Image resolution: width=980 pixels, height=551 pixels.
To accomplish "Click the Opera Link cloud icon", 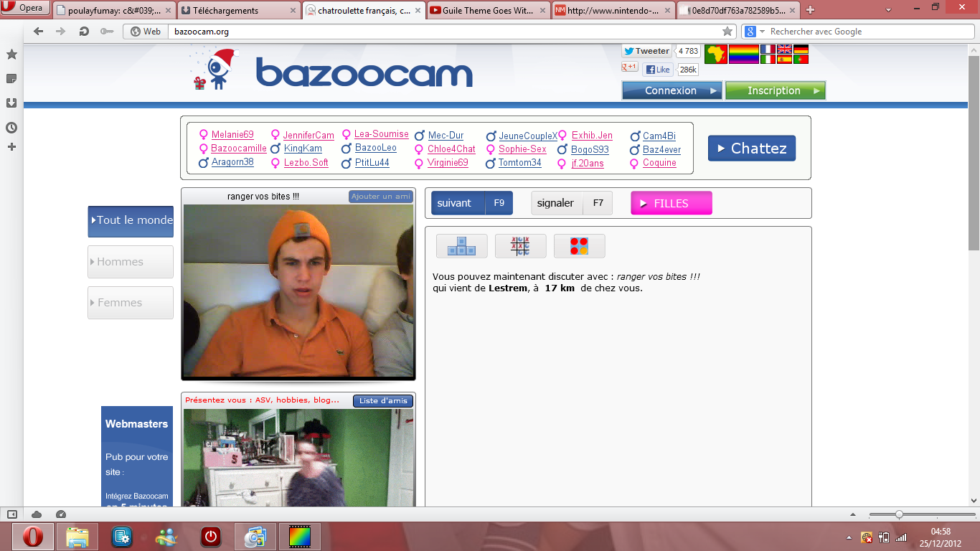I will point(37,514).
